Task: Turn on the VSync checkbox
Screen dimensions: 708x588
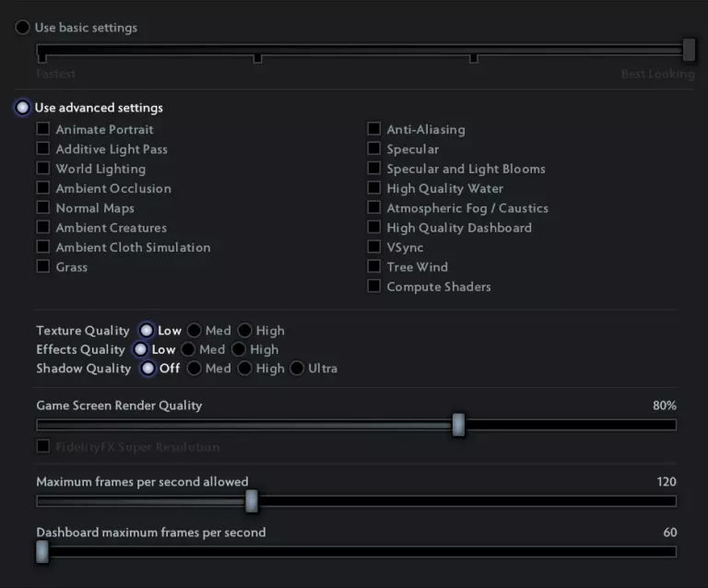Action: tap(374, 247)
